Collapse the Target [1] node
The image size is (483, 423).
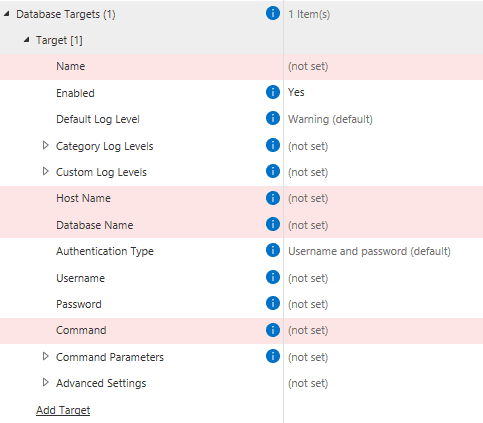(26, 40)
